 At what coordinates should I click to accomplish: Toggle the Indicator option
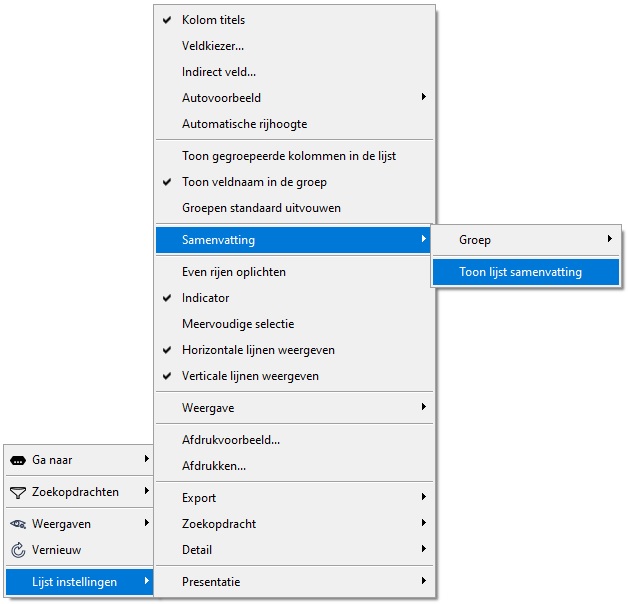point(294,298)
